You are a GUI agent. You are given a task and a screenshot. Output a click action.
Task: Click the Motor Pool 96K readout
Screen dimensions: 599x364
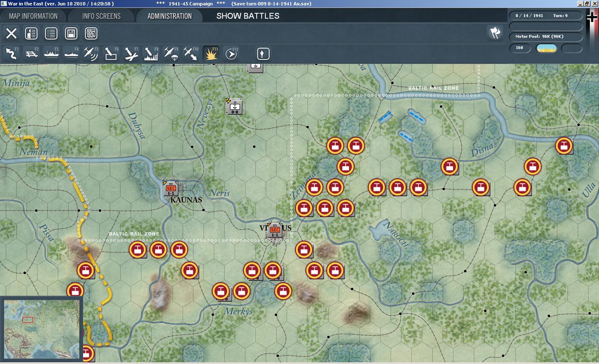(546, 37)
